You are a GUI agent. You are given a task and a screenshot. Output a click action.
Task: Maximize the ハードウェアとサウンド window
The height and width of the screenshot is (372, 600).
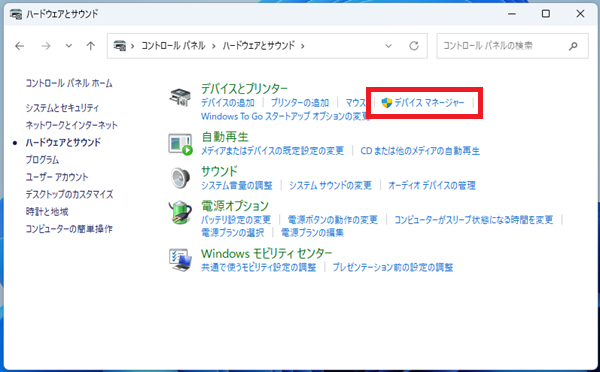coord(546,14)
